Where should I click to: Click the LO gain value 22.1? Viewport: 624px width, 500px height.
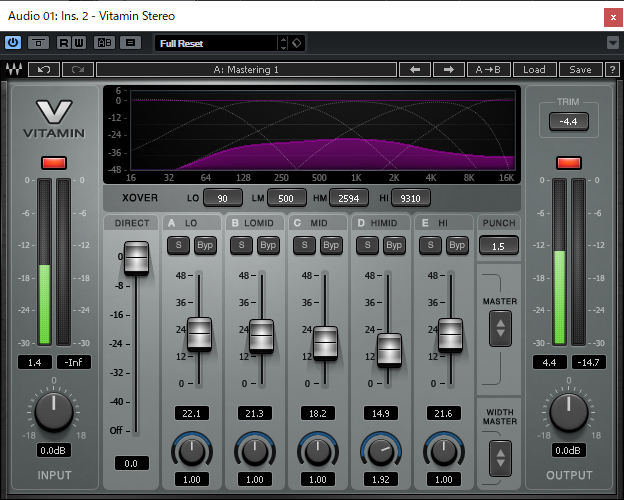tap(191, 413)
